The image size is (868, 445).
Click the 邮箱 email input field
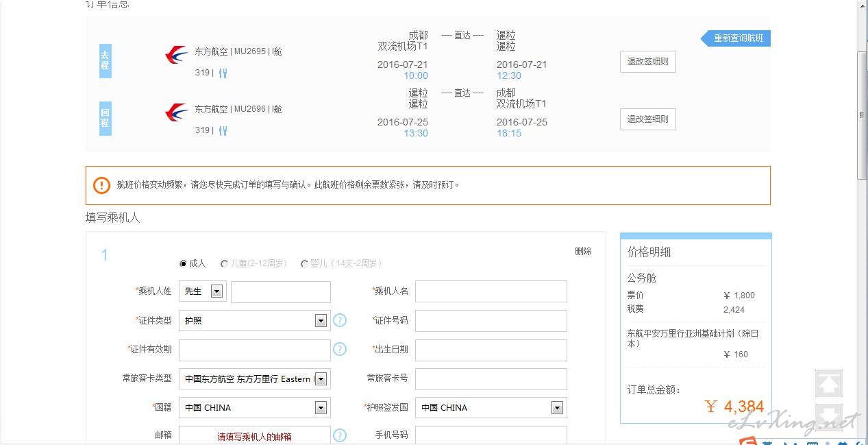(254, 435)
